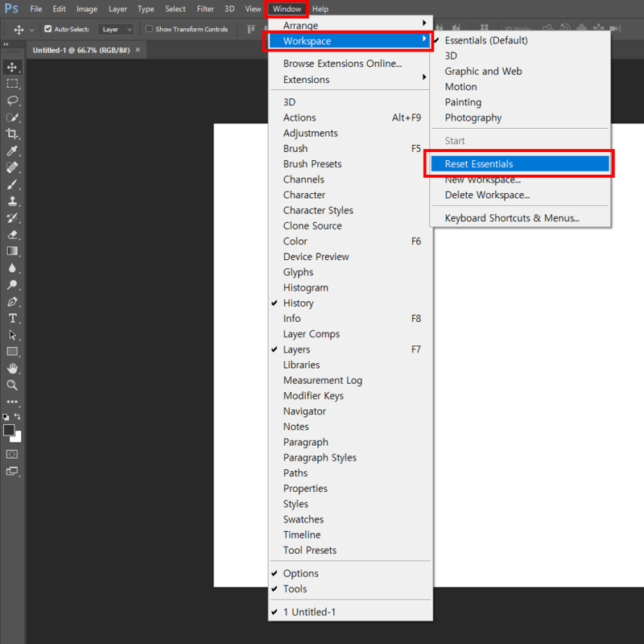Pick the Spot Healing Brush tool

click(12, 167)
